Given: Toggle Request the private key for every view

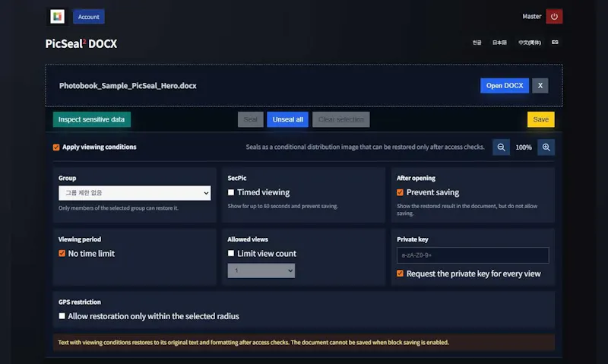Looking at the screenshot, I should [x=401, y=274].
